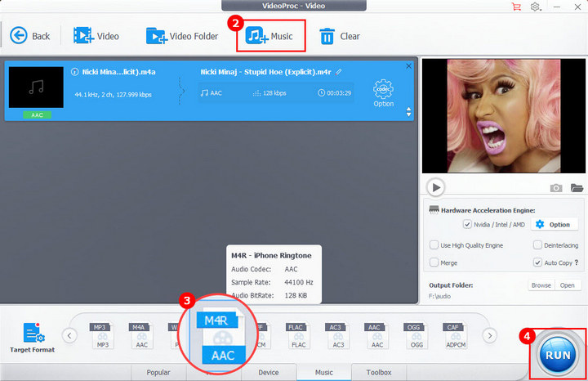Clear the file list with trash icon

(340, 36)
